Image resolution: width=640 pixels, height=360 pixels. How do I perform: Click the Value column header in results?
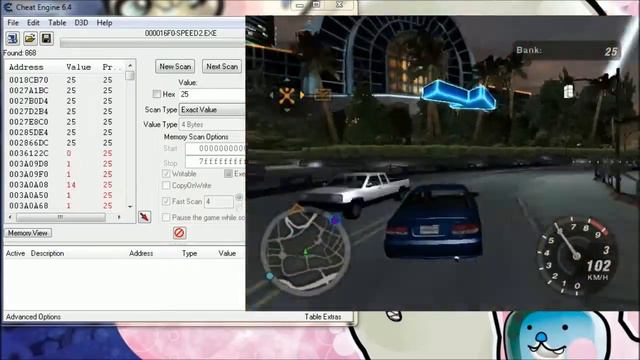[78, 67]
